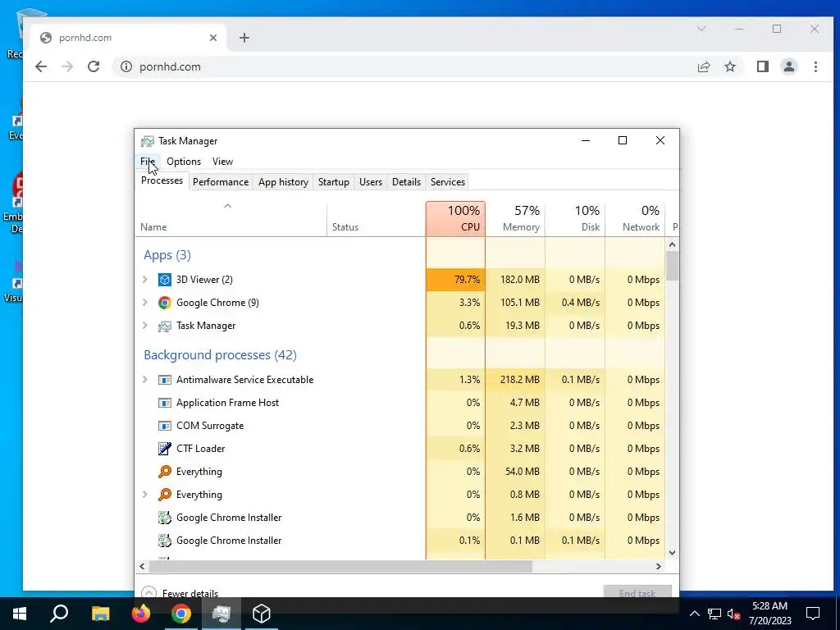Click the horizontal scrollbar left arrow
The width and height of the screenshot is (840, 630).
point(142,566)
